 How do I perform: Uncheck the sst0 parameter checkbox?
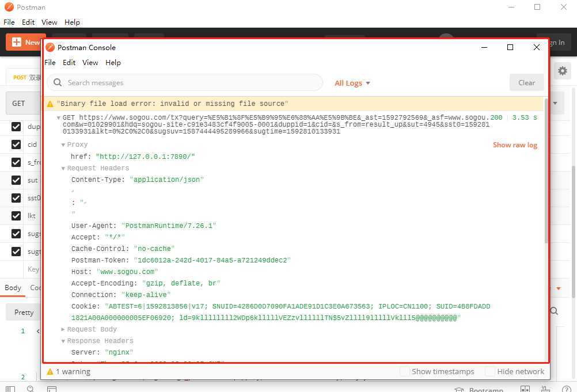[x=16, y=198]
